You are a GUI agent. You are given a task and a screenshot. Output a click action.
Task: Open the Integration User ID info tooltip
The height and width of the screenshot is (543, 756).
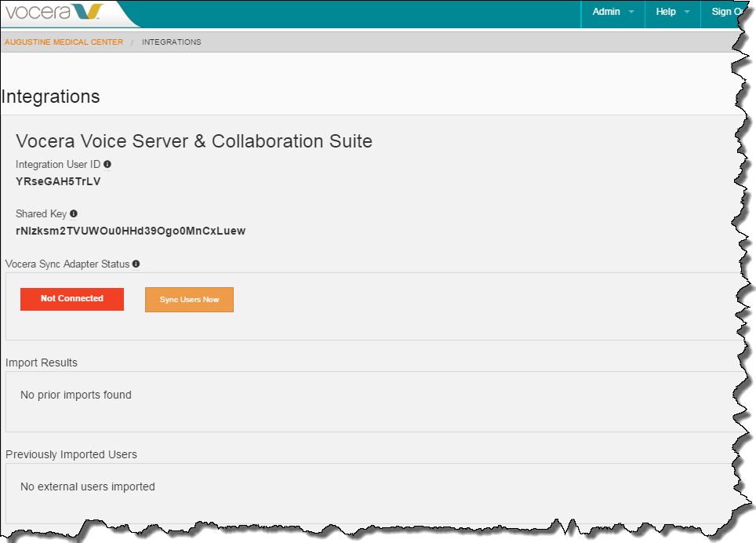[107, 164]
